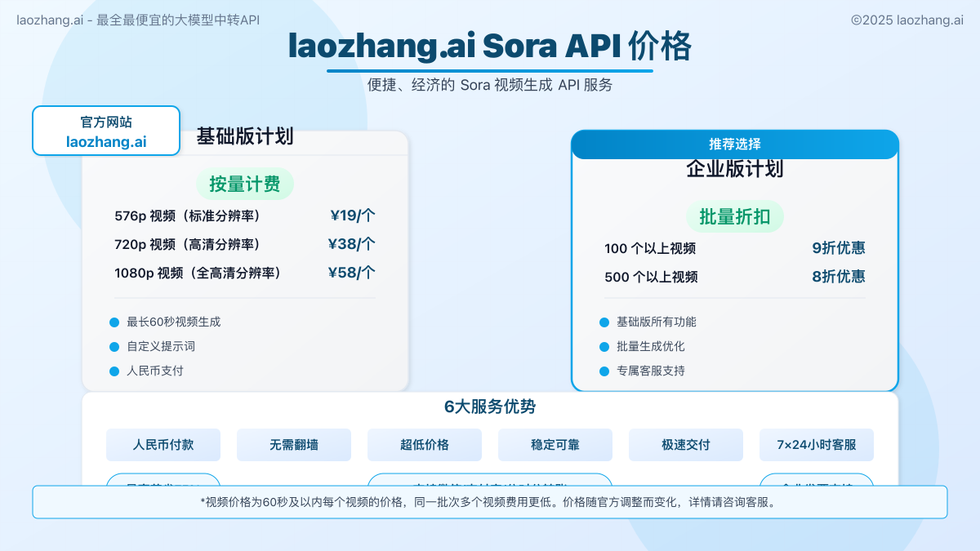This screenshot has width=980, height=551.
Task: Click the 人民币支付 feature
Action: [x=155, y=371]
